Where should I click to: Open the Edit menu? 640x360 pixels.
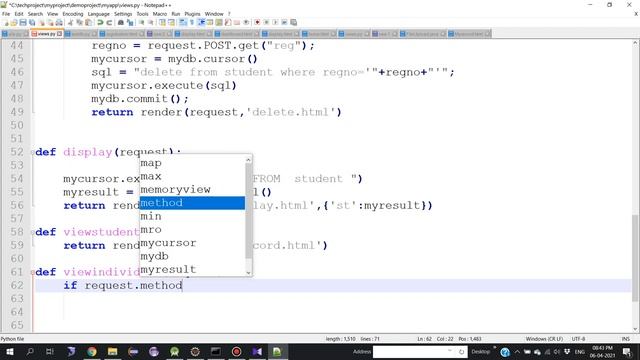point(19,14)
